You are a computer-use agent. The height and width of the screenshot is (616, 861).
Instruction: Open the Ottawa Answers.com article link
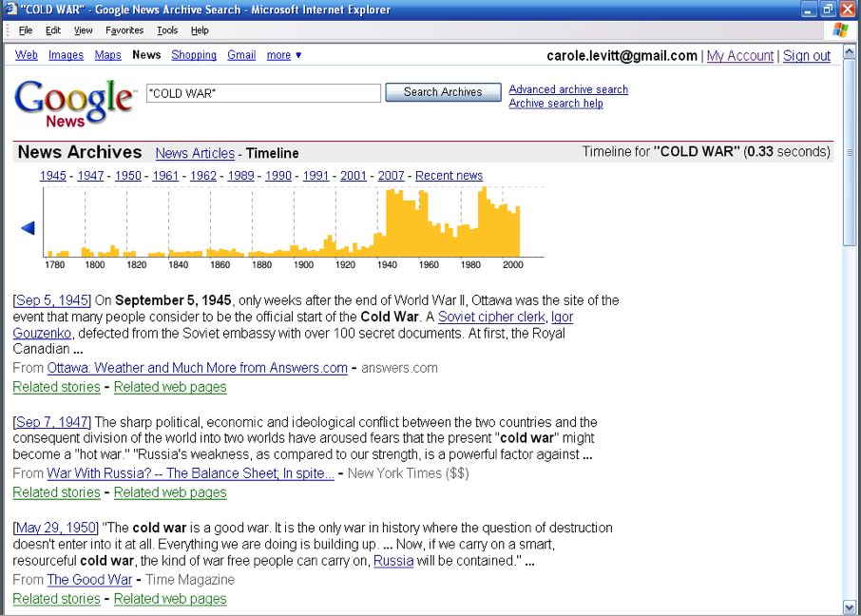197,368
